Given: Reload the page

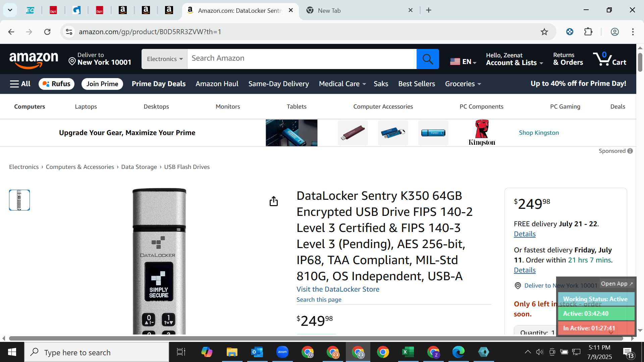Looking at the screenshot, I should tap(47, 32).
